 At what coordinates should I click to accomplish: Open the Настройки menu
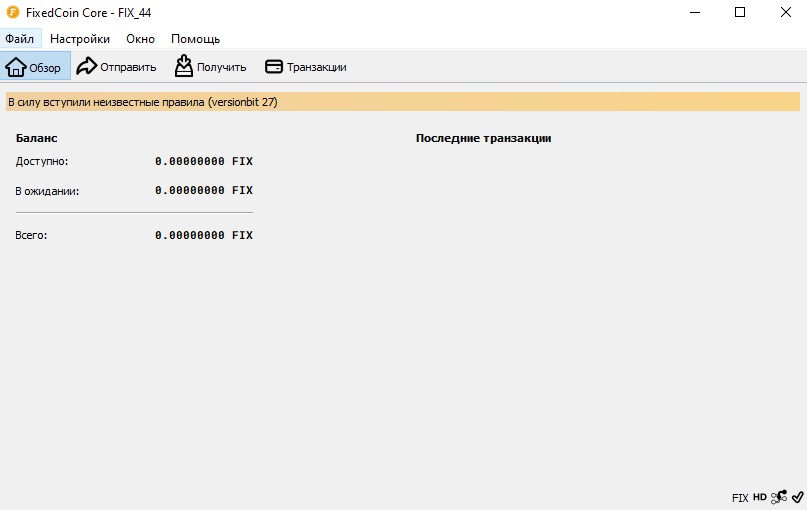point(80,39)
